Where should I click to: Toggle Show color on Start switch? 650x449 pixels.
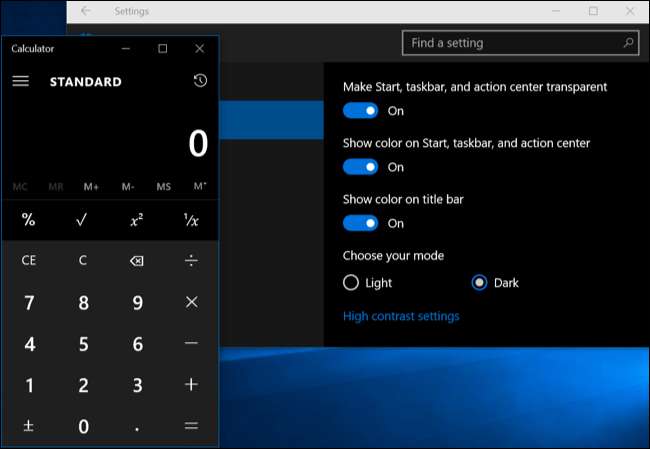coord(360,167)
